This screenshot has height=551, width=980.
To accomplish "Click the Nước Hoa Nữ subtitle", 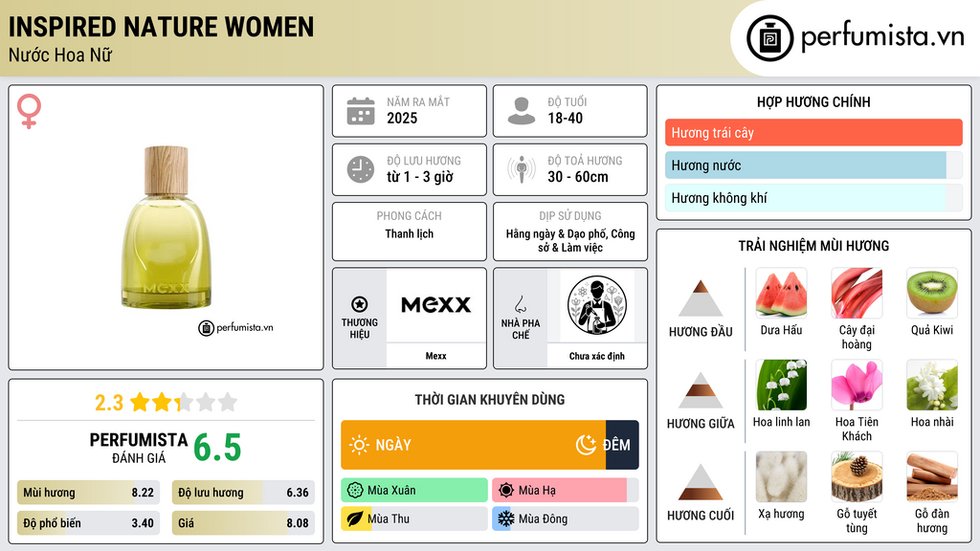I will [60, 55].
